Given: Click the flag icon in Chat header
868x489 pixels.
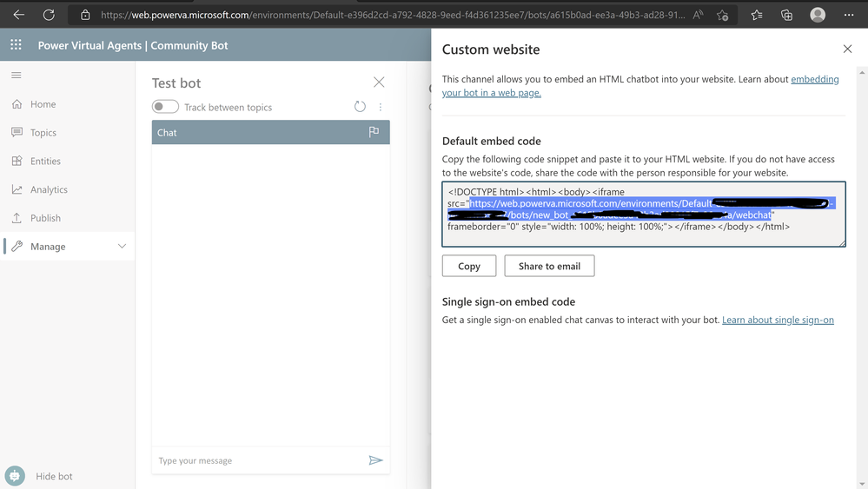Looking at the screenshot, I should tap(374, 132).
